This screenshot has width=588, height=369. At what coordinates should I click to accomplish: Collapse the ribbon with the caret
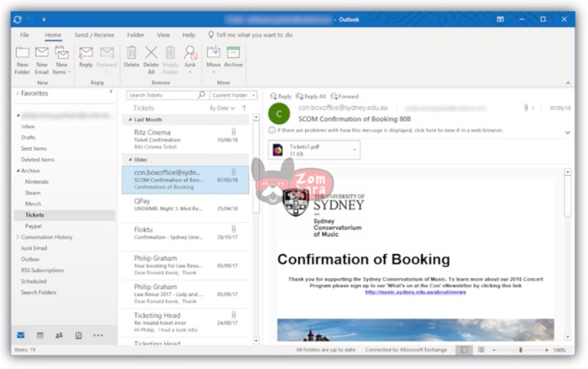click(x=568, y=83)
